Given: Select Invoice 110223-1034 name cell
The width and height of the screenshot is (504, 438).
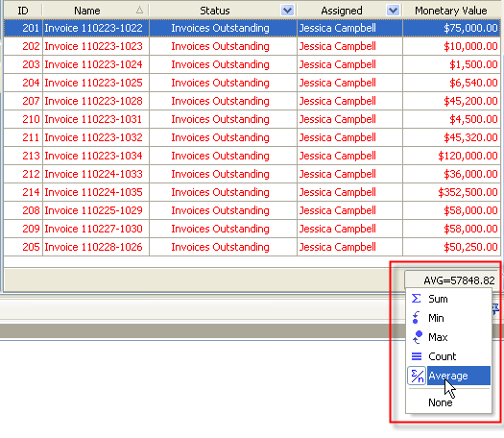Looking at the screenshot, I should coord(96,156).
